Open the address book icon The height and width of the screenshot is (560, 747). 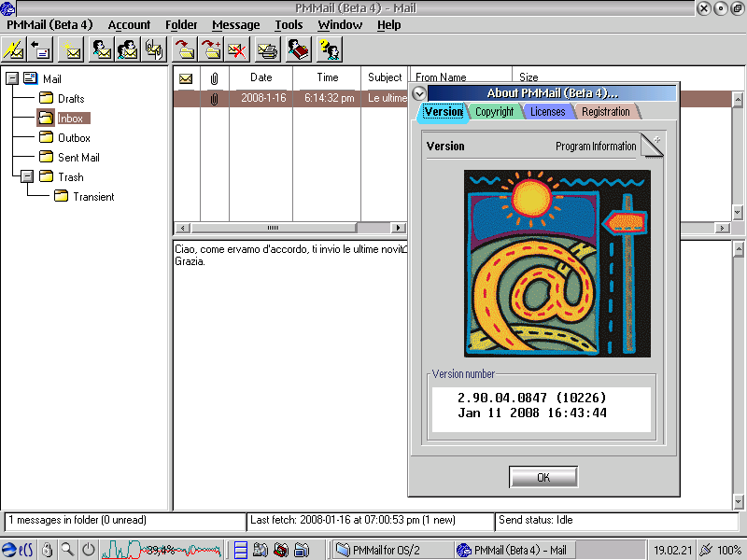pos(299,49)
